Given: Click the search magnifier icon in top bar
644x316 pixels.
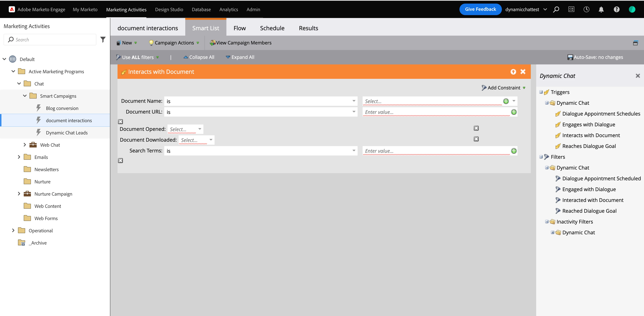Looking at the screenshot, I should click(556, 10).
